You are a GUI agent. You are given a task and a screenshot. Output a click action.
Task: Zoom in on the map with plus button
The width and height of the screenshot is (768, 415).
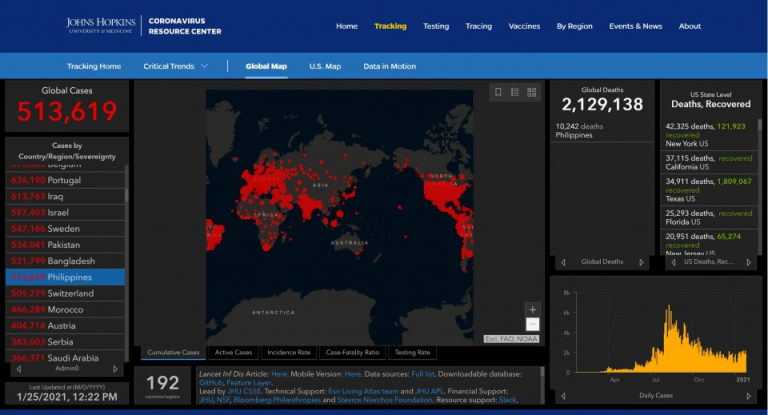pyautogui.click(x=532, y=310)
